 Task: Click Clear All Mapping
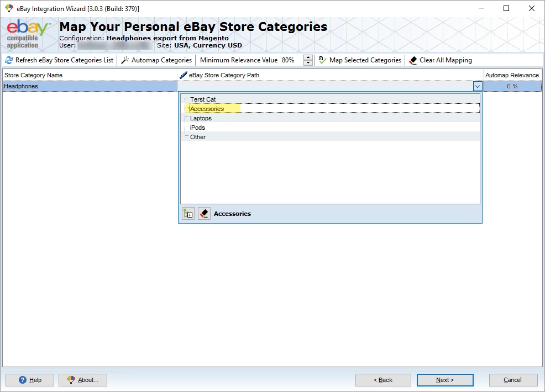pos(441,60)
